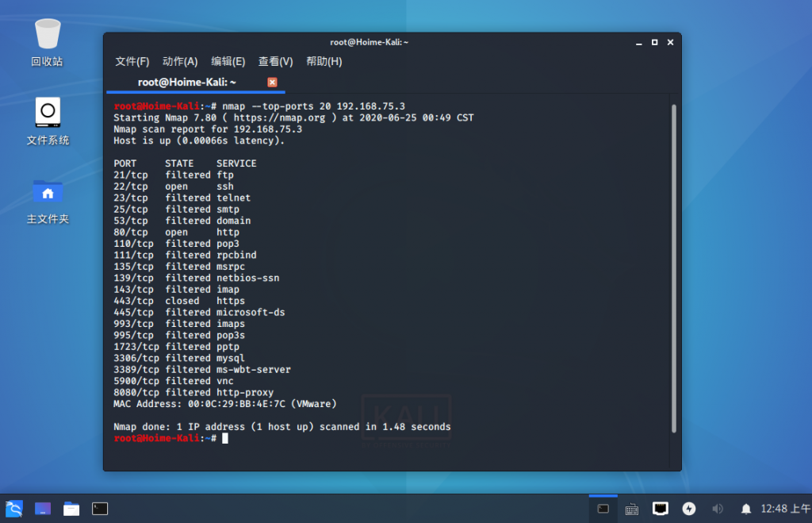The image size is (812, 523).
Task: Open the network connection tray icon
Action: (x=661, y=509)
